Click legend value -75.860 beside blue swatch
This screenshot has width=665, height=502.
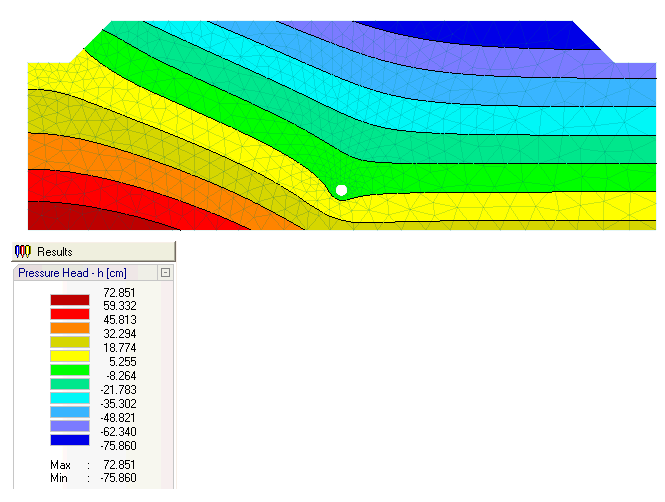118,446
